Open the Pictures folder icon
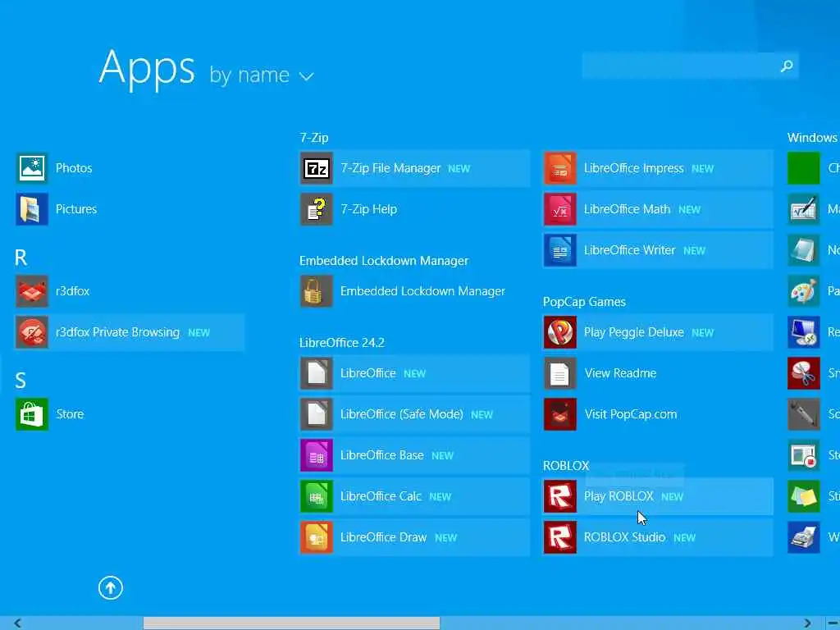The height and width of the screenshot is (630, 840). pos(32,209)
